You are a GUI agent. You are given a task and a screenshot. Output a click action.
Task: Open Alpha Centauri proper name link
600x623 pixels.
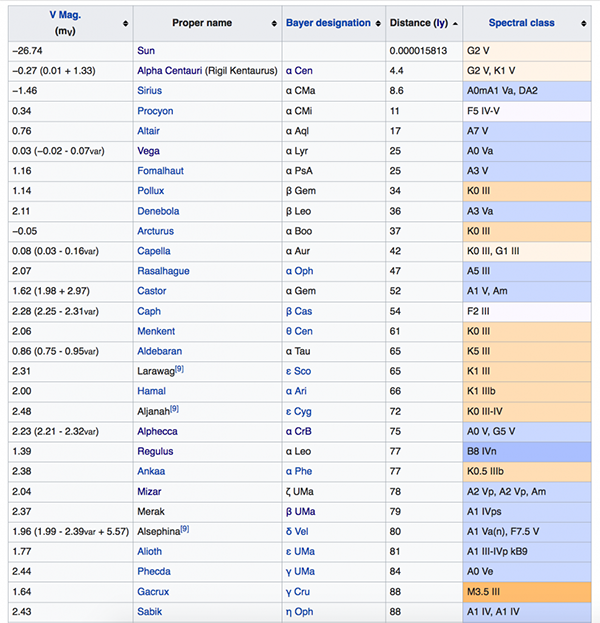pyautogui.click(x=168, y=70)
